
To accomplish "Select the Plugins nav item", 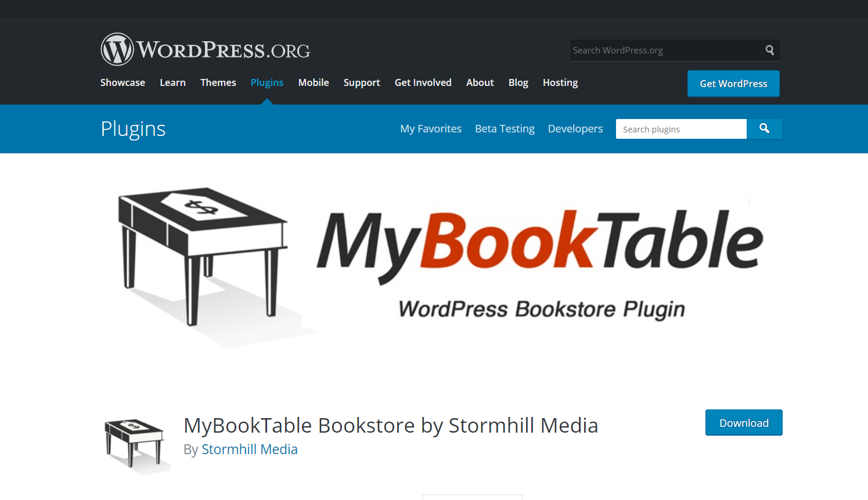I will pyautogui.click(x=267, y=82).
